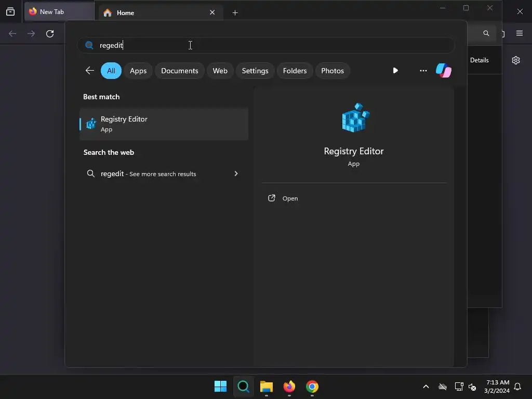
Task: Show hidden system tray icons
Action: coord(426,387)
